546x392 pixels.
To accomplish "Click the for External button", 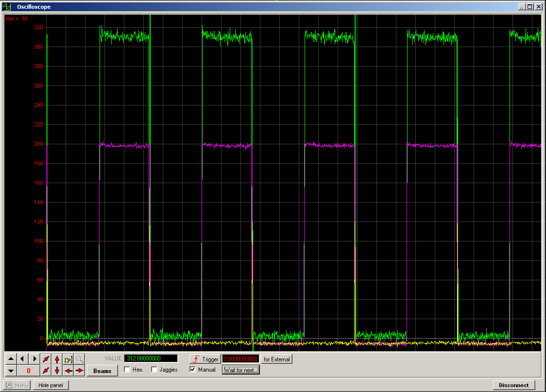I will pyautogui.click(x=276, y=359).
